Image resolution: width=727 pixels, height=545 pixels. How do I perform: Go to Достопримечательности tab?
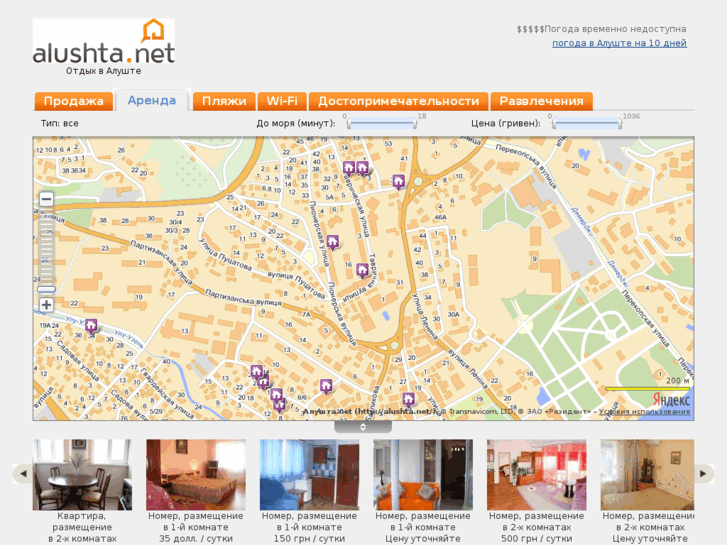point(399,101)
